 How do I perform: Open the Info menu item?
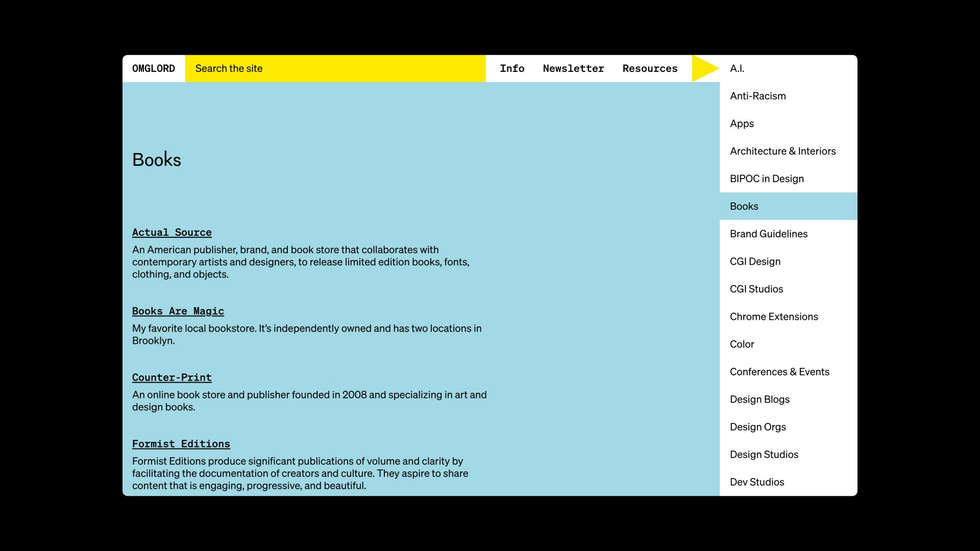[x=512, y=68]
